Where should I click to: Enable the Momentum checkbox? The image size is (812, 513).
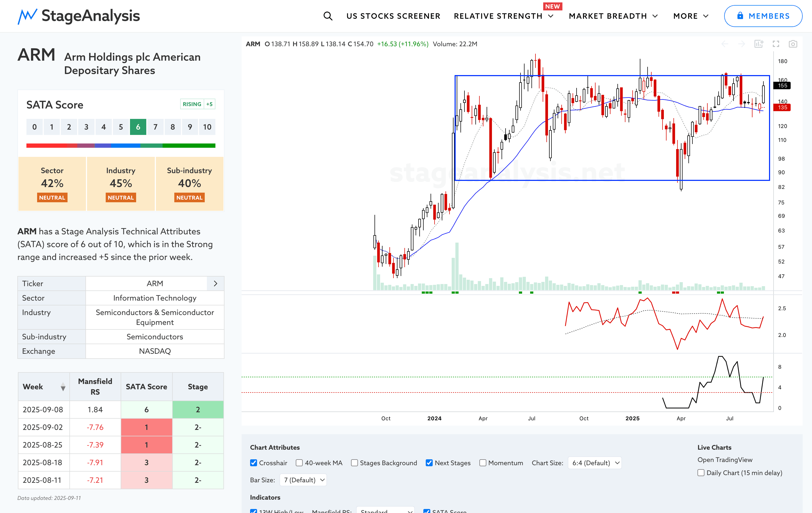click(483, 463)
